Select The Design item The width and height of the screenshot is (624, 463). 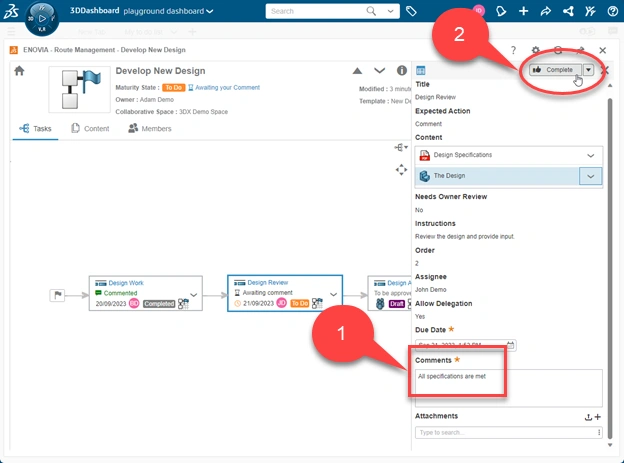tap(497, 176)
